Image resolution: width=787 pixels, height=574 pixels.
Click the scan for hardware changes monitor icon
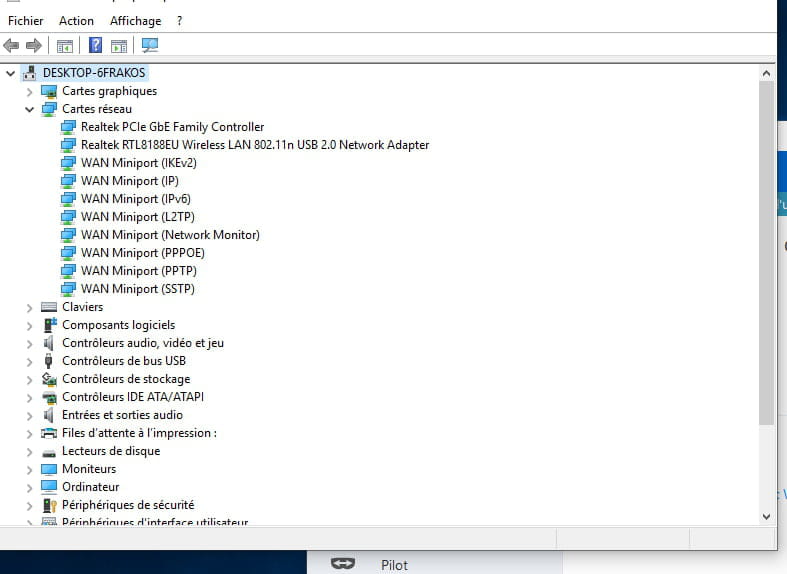[150, 45]
